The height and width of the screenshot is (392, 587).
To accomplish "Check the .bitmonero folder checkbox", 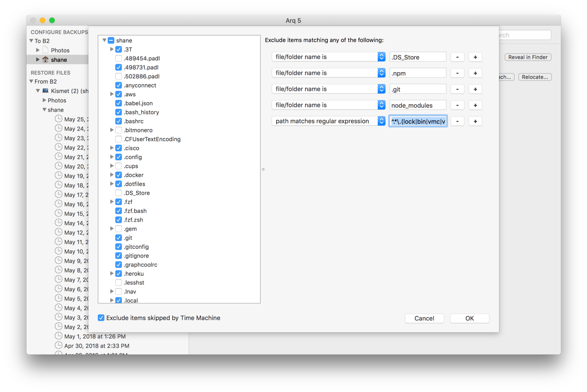I will (118, 130).
